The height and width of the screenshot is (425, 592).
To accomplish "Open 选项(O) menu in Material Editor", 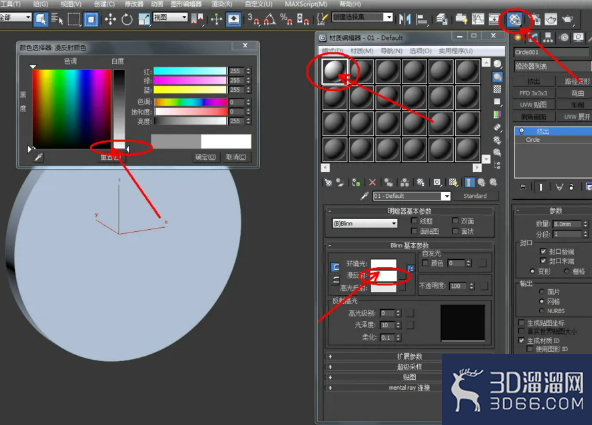I will coord(421,51).
